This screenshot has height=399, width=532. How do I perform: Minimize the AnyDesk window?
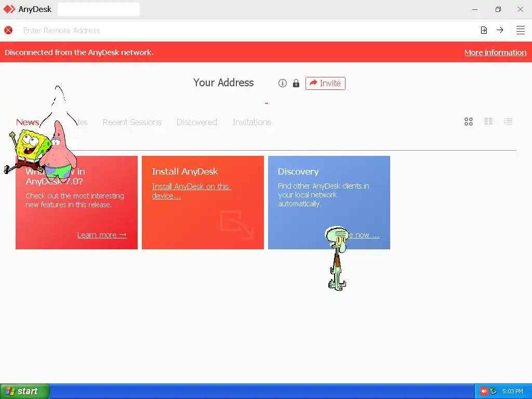pos(475,9)
